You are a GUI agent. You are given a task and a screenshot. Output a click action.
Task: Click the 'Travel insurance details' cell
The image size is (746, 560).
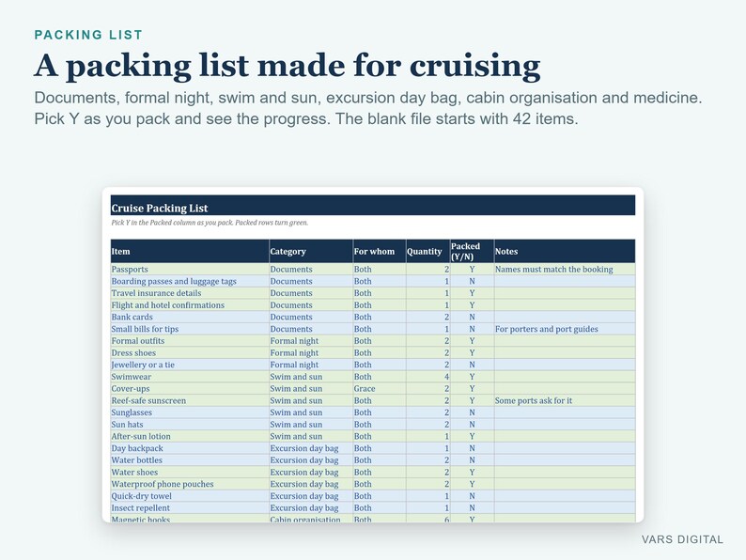pyautogui.click(x=190, y=293)
